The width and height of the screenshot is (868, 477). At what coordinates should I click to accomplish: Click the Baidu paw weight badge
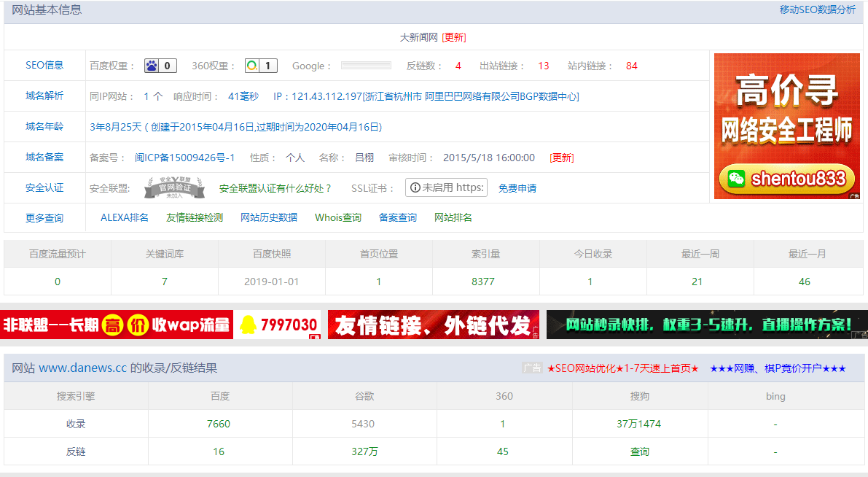tap(160, 66)
